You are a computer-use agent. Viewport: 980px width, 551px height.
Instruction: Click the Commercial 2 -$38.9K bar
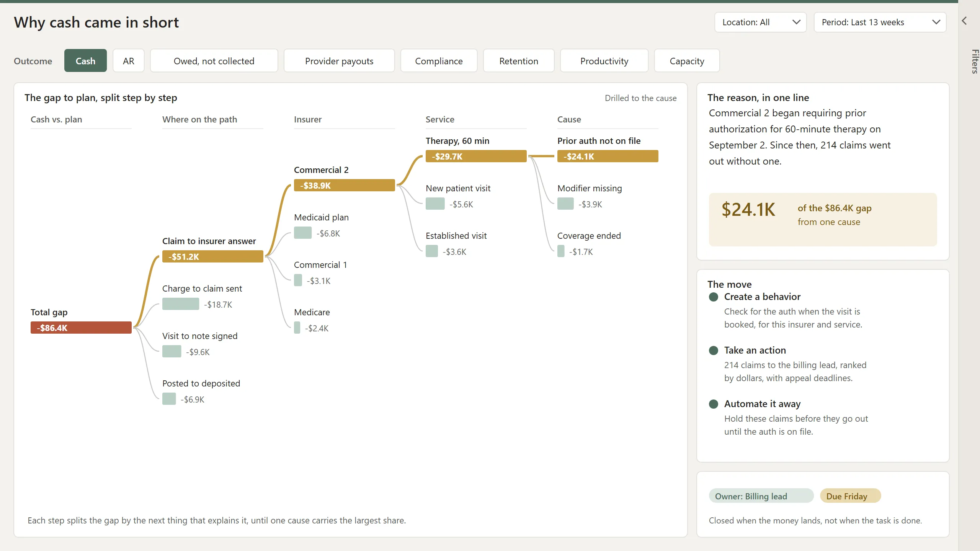[x=345, y=185]
